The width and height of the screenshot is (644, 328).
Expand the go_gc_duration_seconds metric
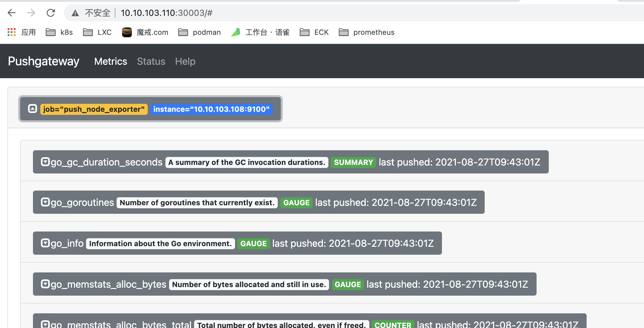coord(45,162)
